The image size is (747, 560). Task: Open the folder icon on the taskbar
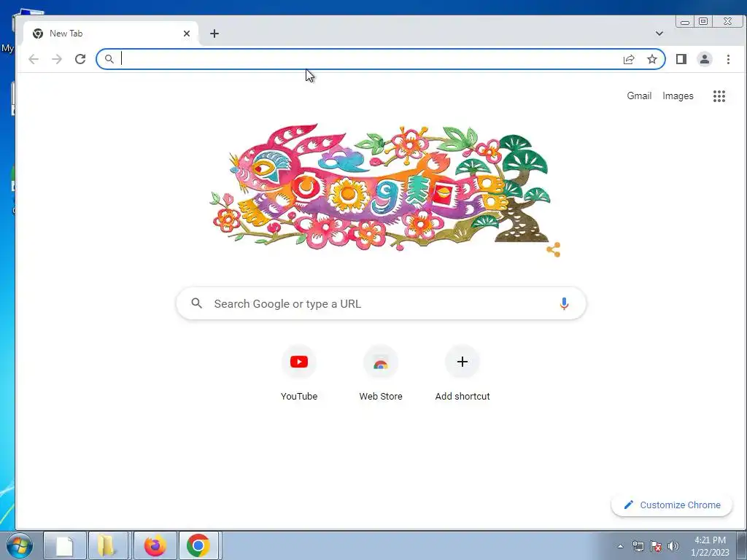click(109, 545)
